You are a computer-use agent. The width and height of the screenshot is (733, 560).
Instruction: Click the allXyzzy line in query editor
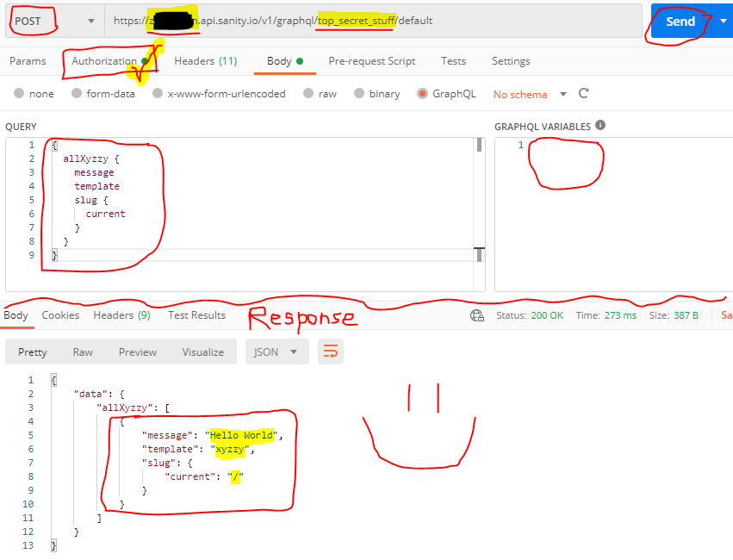coord(91,159)
